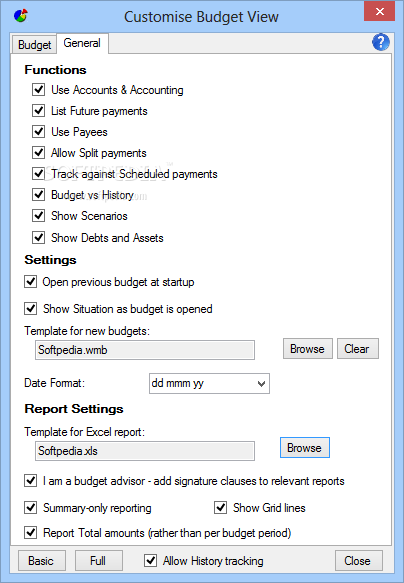Click the Softpedia.wmb template field
Viewport: 404px width, 583px height.
145,350
